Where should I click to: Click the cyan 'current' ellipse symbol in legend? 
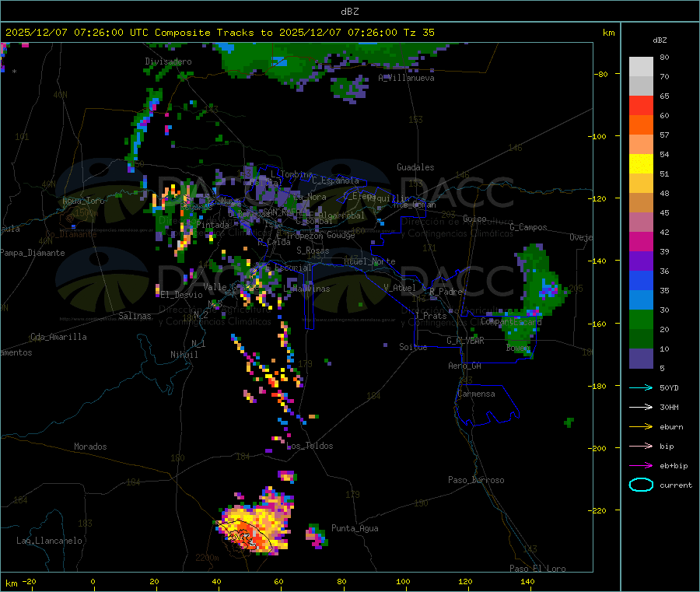pyautogui.click(x=641, y=485)
